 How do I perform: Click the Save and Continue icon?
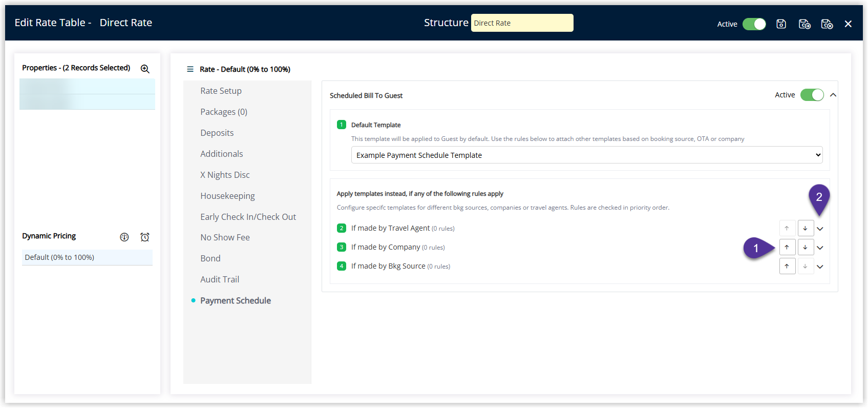tap(805, 24)
